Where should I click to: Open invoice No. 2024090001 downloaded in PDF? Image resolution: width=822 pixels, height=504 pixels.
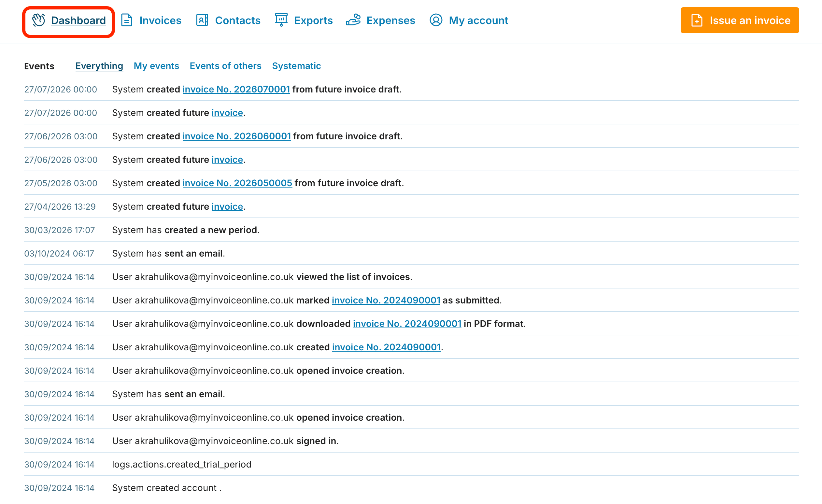click(407, 324)
